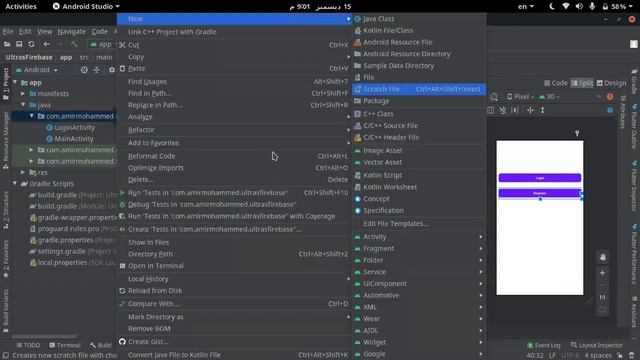Expand the res folder
The height and width of the screenshot is (360, 640).
[x=23, y=173]
